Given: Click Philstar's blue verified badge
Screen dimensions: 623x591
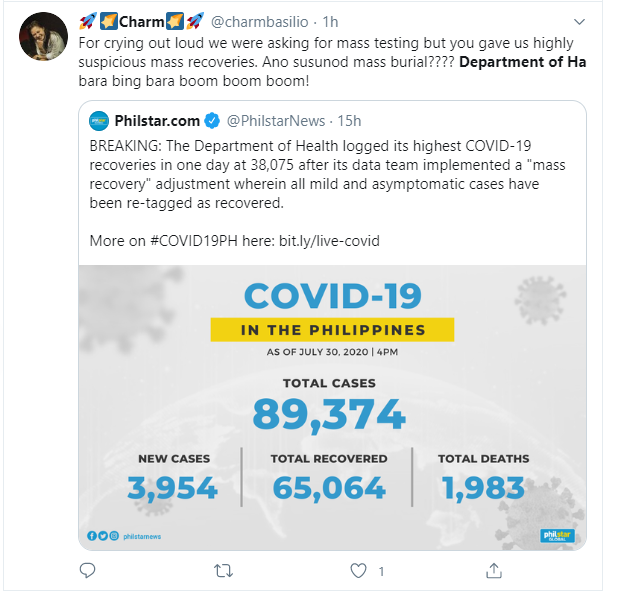Looking at the screenshot, I should [212, 121].
